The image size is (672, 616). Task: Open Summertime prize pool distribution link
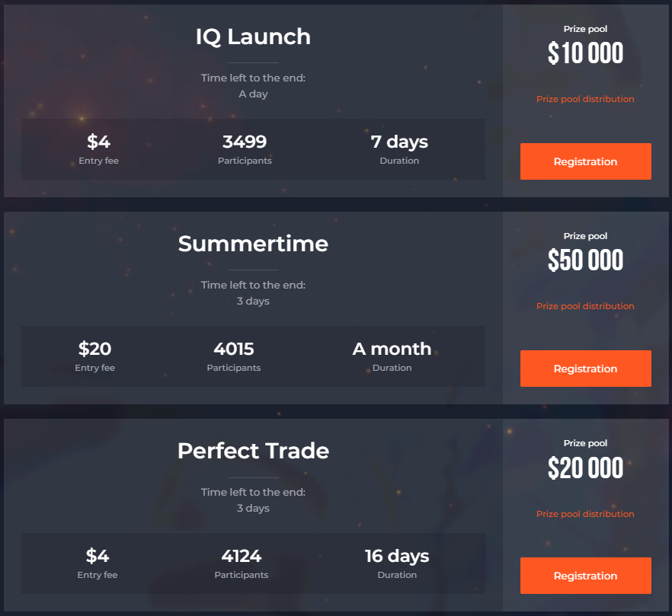585,306
